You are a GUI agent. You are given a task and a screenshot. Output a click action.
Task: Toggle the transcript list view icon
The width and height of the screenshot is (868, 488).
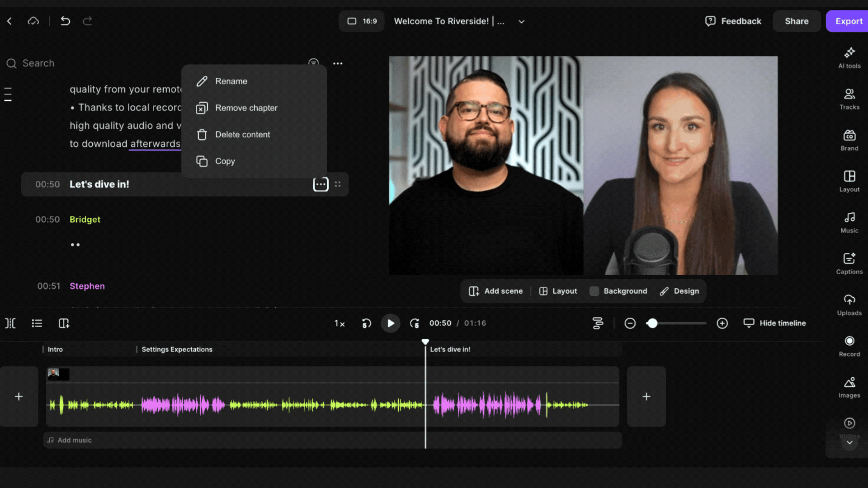pyautogui.click(x=37, y=323)
